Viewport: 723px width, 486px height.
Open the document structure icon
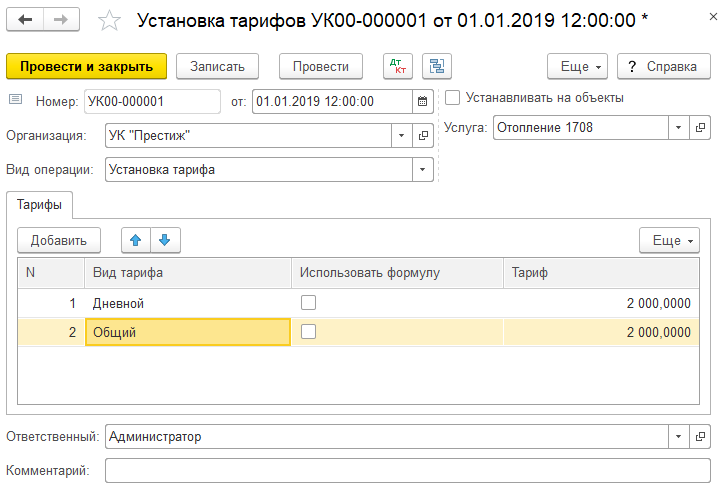(436, 66)
